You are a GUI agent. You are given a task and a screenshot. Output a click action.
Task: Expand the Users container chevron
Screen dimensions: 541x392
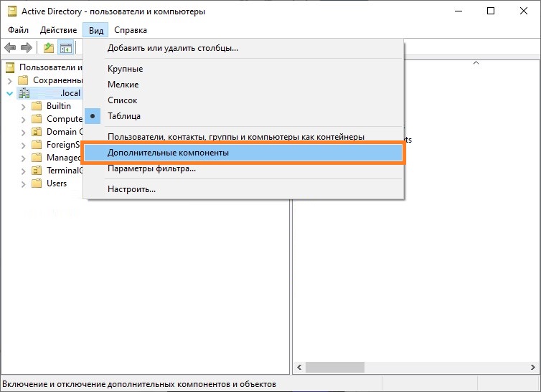click(x=23, y=183)
